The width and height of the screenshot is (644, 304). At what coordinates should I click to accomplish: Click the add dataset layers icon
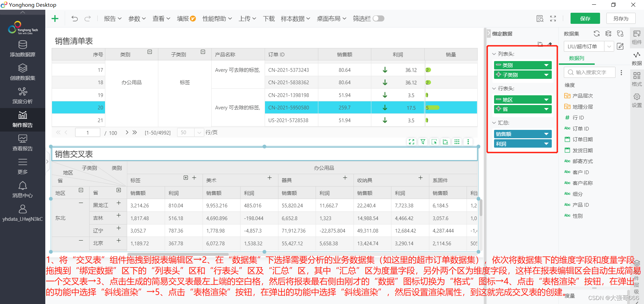click(608, 34)
